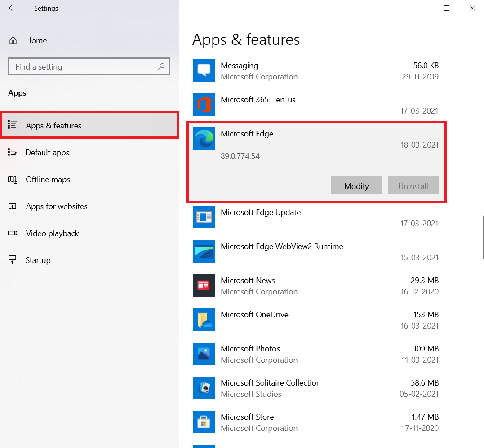
Task: Click the Uninstall button for Microsoft Edge
Action: coord(413,185)
